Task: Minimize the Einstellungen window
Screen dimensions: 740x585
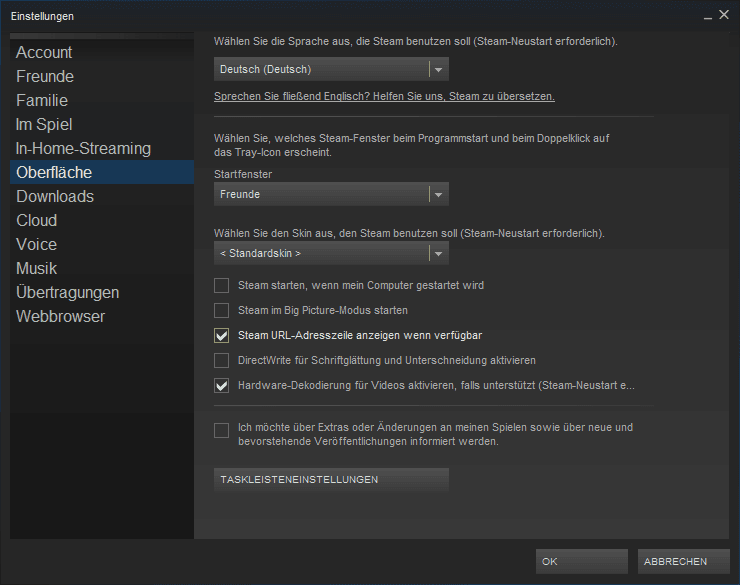Action: (x=708, y=17)
